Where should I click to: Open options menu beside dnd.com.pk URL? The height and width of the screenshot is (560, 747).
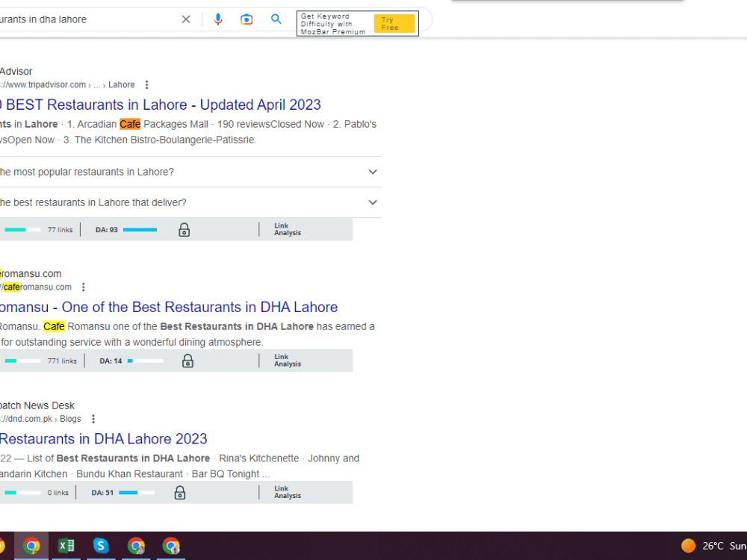tap(93, 419)
